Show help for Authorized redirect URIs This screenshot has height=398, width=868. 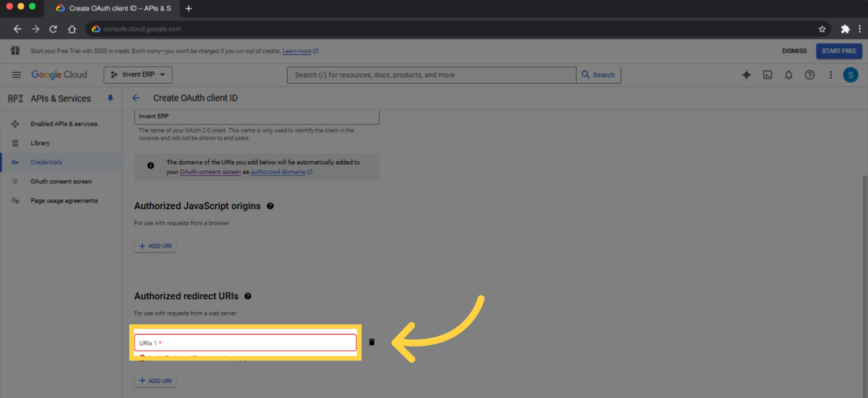248,296
